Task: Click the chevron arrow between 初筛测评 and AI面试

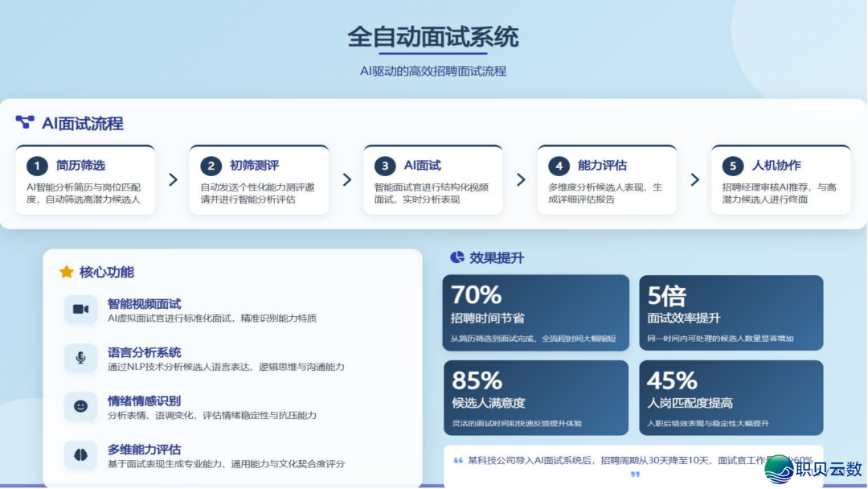Action: click(347, 179)
